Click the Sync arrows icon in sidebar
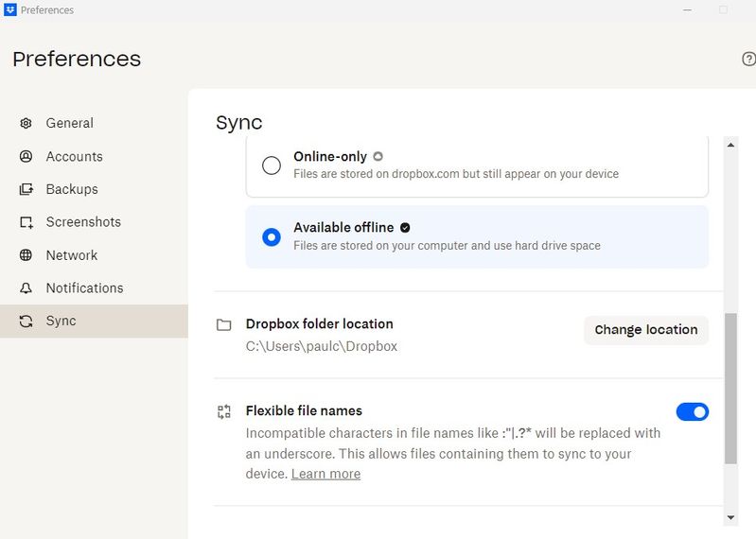 26,322
